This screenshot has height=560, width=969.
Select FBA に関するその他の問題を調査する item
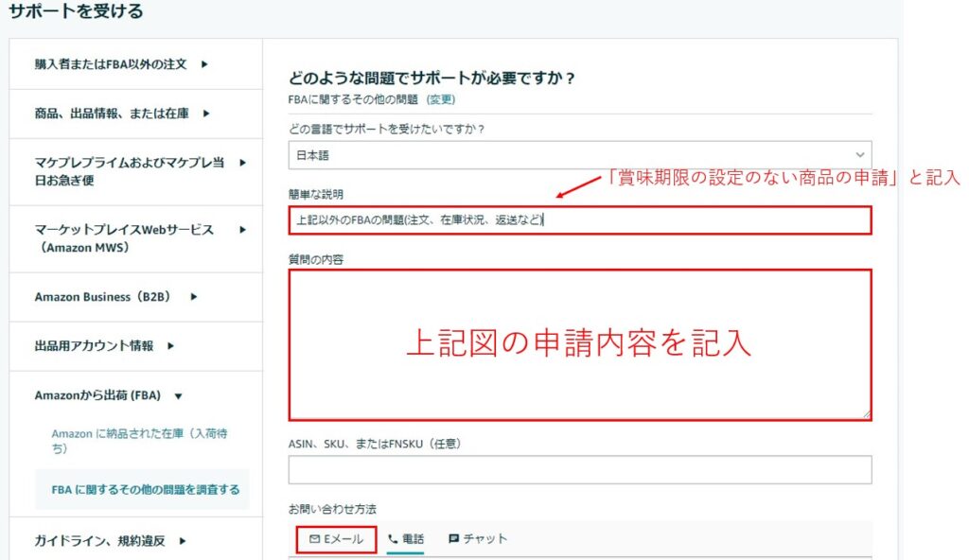click(145, 490)
